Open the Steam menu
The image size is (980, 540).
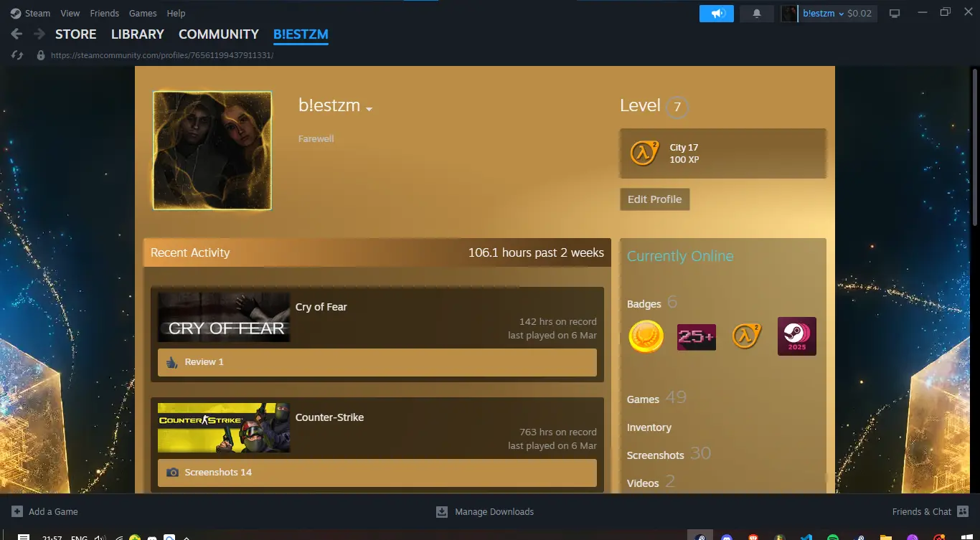tap(37, 13)
